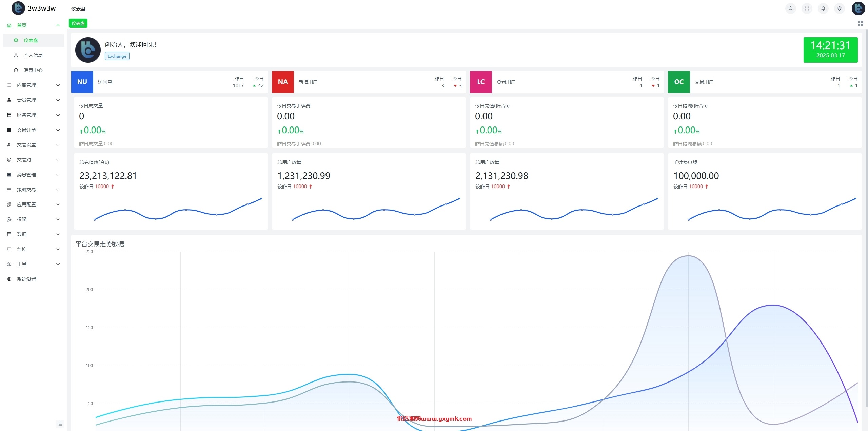Screen dimensions: 868x431
Task: Click the green clock time widget
Action: point(830,50)
